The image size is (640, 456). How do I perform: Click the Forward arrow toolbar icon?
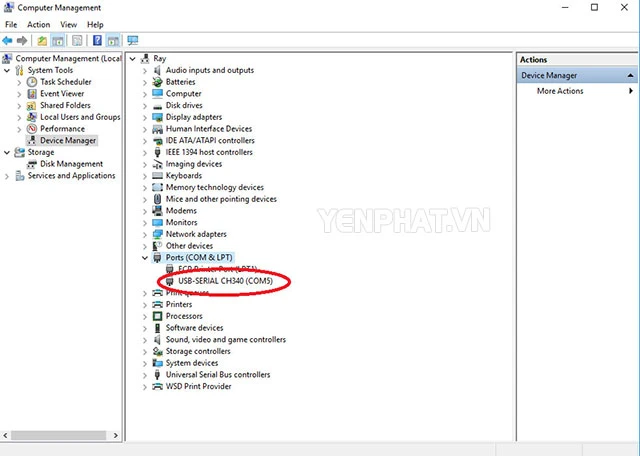(21, 41)
